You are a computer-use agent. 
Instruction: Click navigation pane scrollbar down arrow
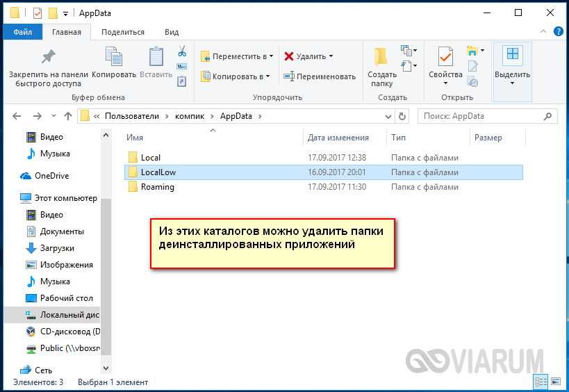coord(106,368)
